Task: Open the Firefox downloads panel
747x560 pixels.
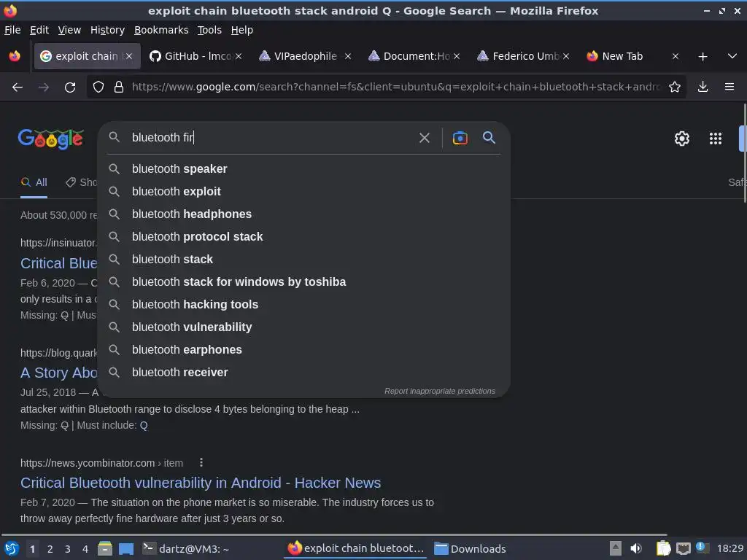Action: coord(703,87)
